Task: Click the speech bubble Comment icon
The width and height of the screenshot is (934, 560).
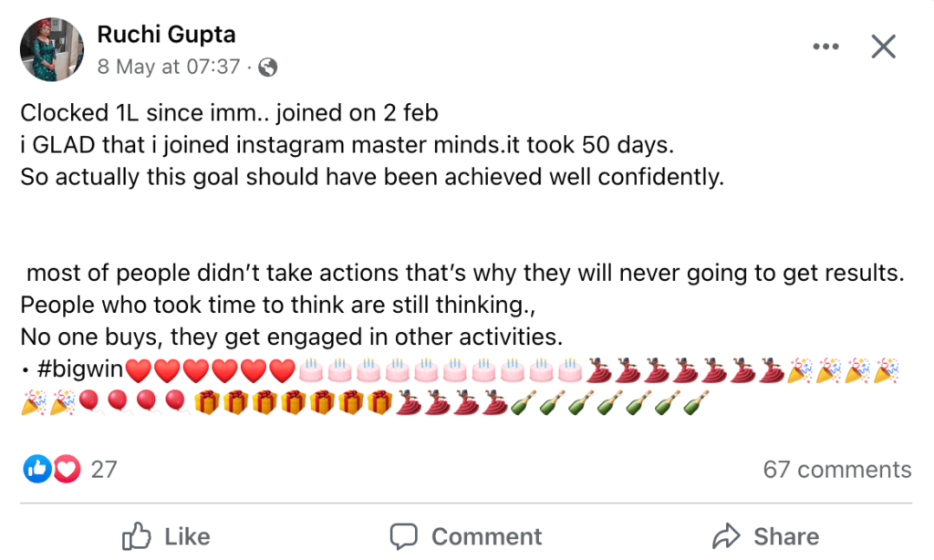Action: pyautogui.click(x=403, y=535)
